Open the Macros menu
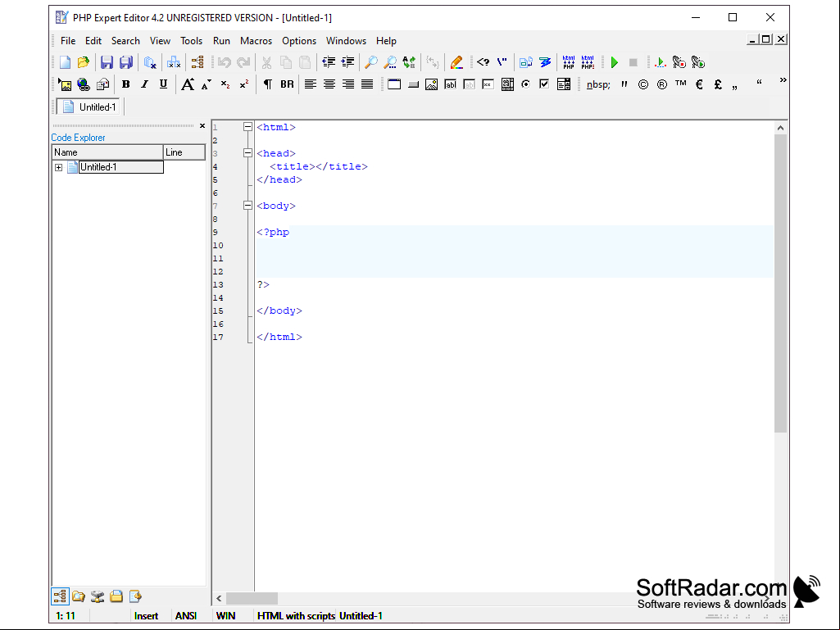This screenshot has height=630, width=840. point(256,41)
